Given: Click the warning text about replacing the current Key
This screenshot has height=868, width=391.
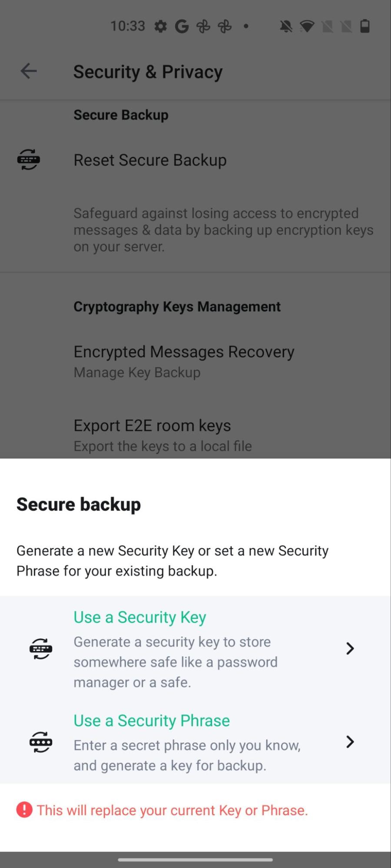Looking at the screenshot, I should 172,810.
